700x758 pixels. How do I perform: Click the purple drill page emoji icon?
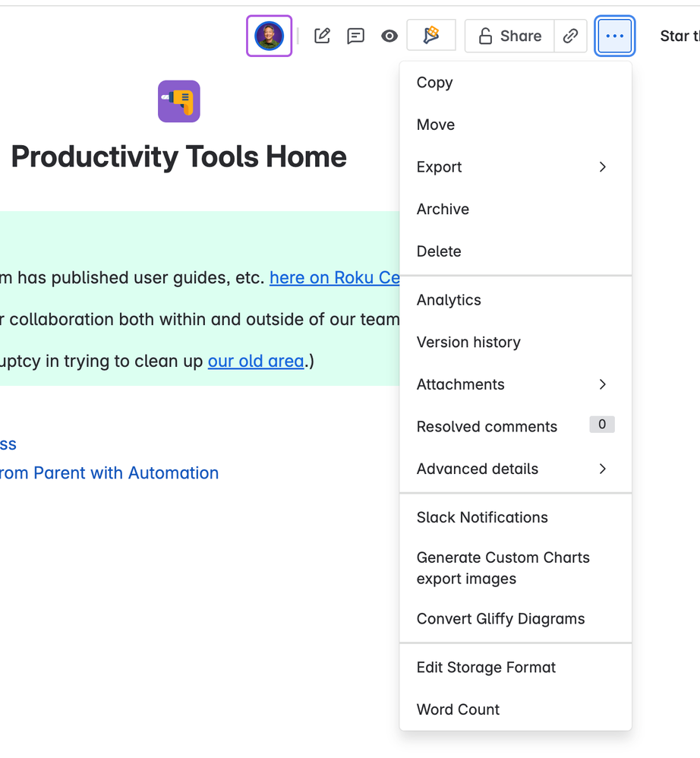[x=178, y=101]
